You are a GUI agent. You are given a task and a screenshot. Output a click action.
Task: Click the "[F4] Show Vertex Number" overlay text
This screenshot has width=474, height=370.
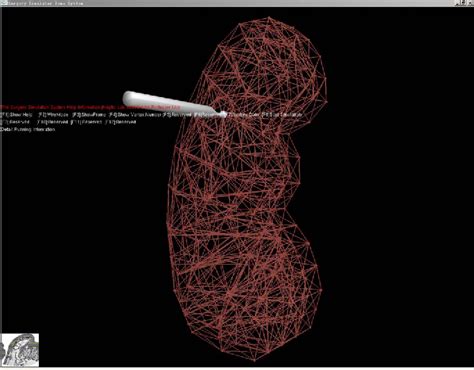pos(135,115)
